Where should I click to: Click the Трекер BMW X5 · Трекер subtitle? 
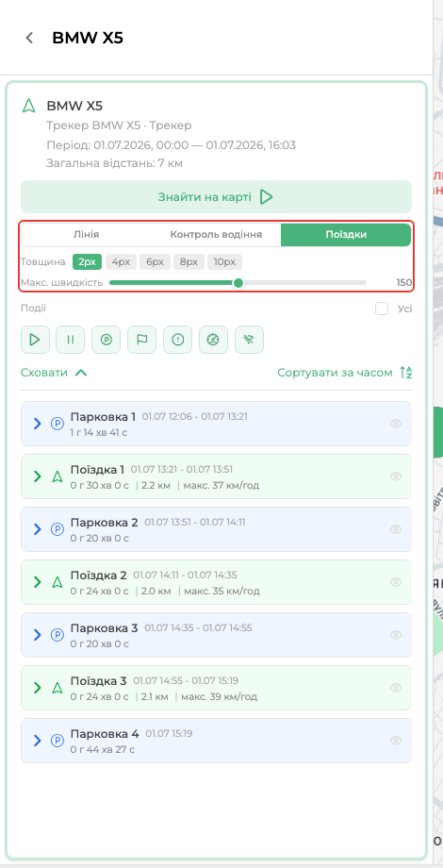[x=119, y=125]
